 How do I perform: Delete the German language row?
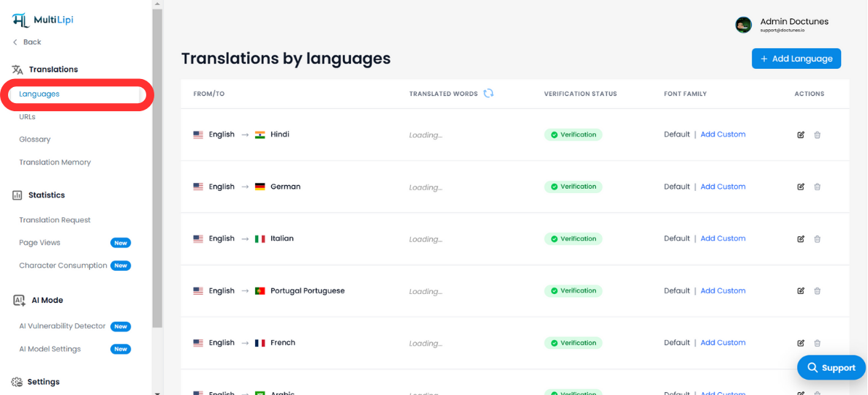point(817,187)
